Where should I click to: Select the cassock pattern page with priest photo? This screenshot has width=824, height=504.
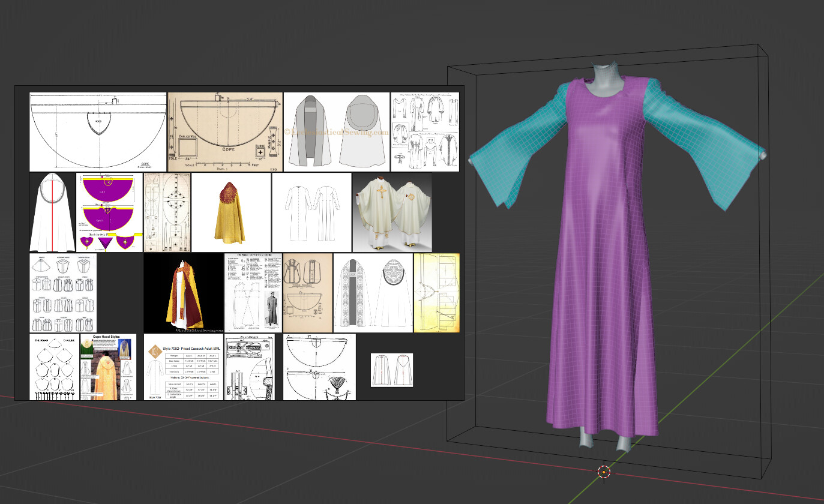(253, 293)
